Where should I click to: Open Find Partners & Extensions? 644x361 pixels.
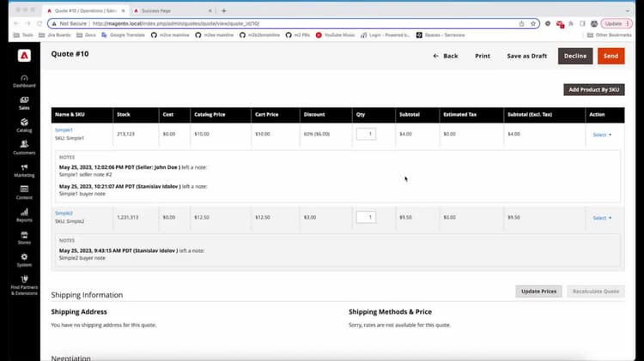click(x=24, y=286)
